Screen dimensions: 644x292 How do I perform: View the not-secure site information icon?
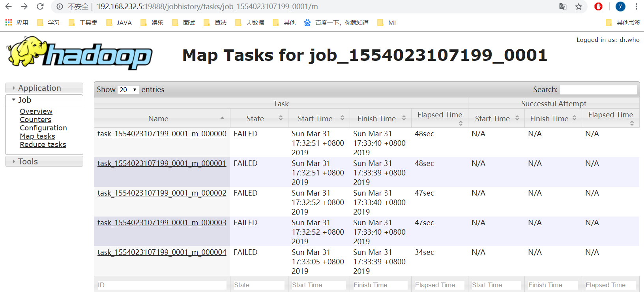[x=60, y=6]
